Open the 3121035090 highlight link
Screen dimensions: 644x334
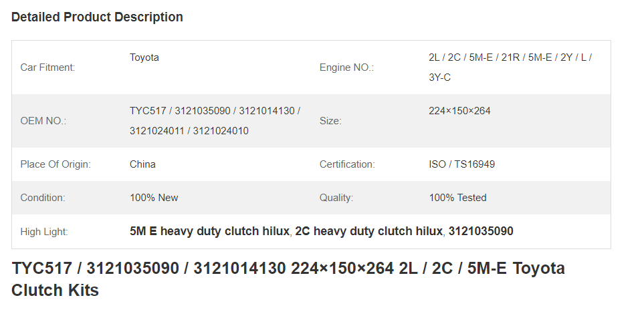point(481,231)
